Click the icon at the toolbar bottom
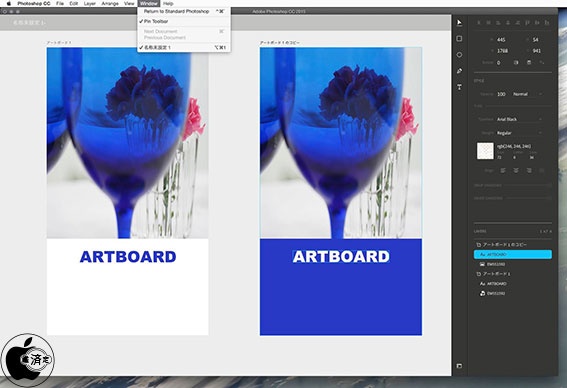The height and width of the screenshot is (388, 567). (459, 366)
